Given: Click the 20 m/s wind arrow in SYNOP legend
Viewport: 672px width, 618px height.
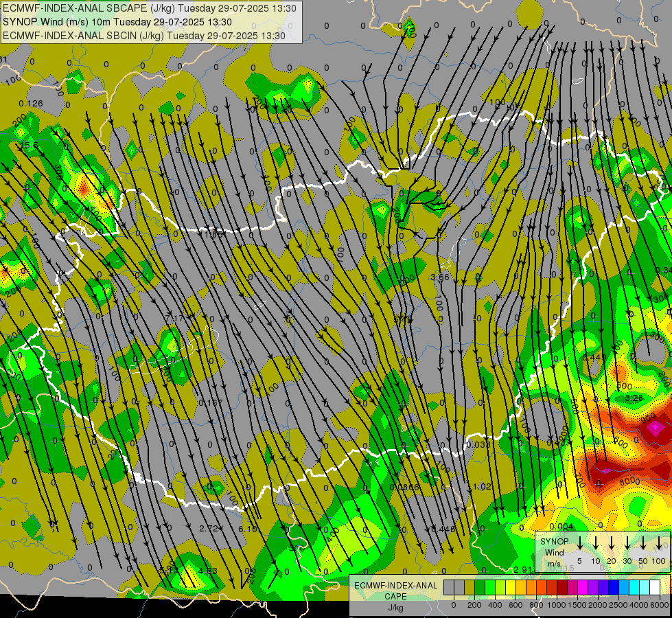Looking at the screenshot, I should coord(612,542).
